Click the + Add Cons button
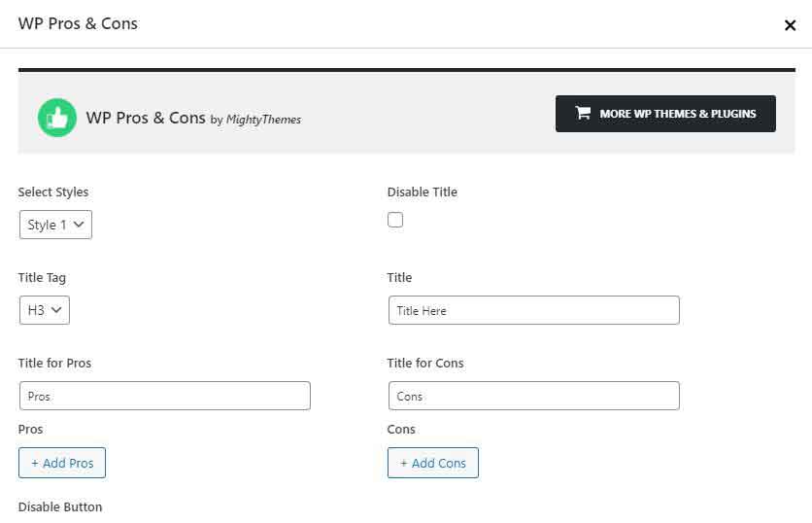The width and height of the screenshot is (812, 523). [x=433, y=463]
